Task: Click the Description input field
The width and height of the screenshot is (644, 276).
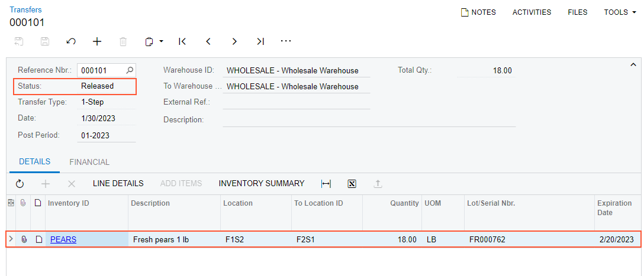Action: (369, 120)
